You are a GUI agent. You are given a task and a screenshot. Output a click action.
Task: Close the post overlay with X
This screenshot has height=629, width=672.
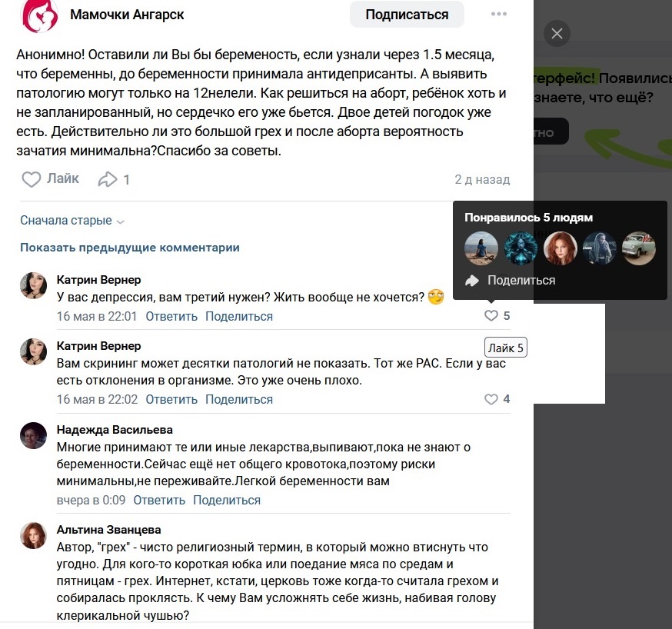[557, 33]
